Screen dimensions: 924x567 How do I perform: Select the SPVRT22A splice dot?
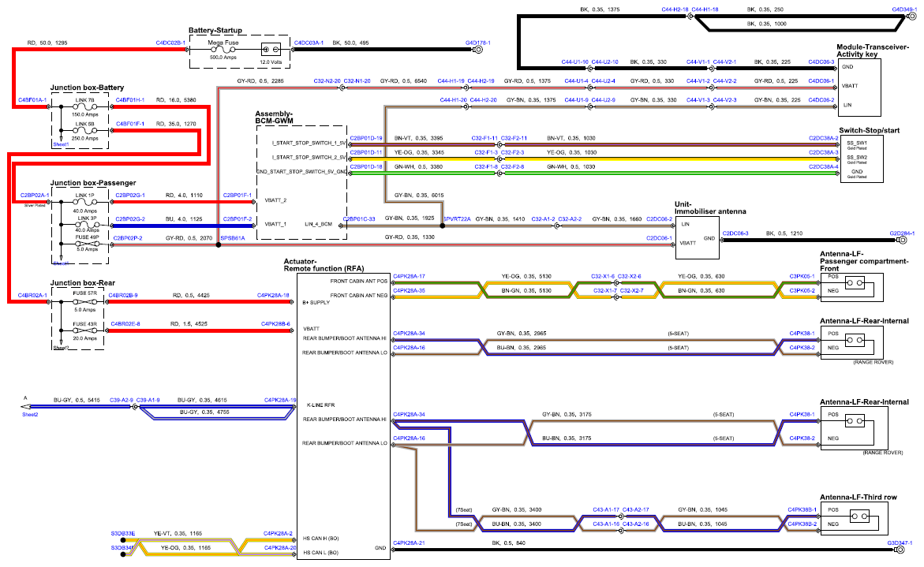click(x=443, y=226)
